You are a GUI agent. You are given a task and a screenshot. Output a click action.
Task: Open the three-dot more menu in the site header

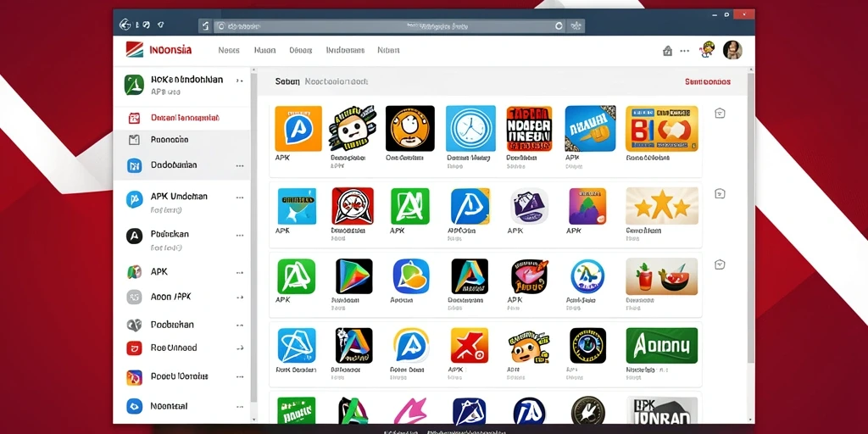pos(685,50)
